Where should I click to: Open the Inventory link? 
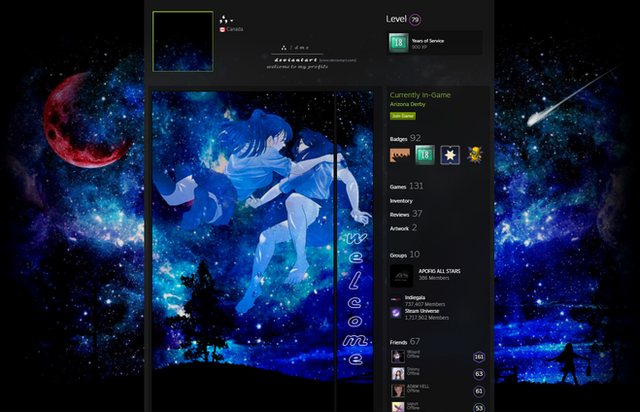pyautogui.click(x=401, y=201)
